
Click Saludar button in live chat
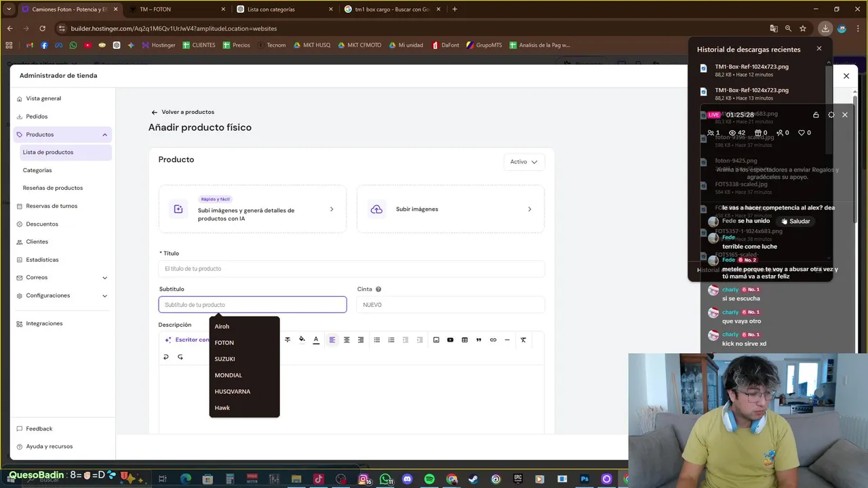pyautogui.click(x=795, y=221)
